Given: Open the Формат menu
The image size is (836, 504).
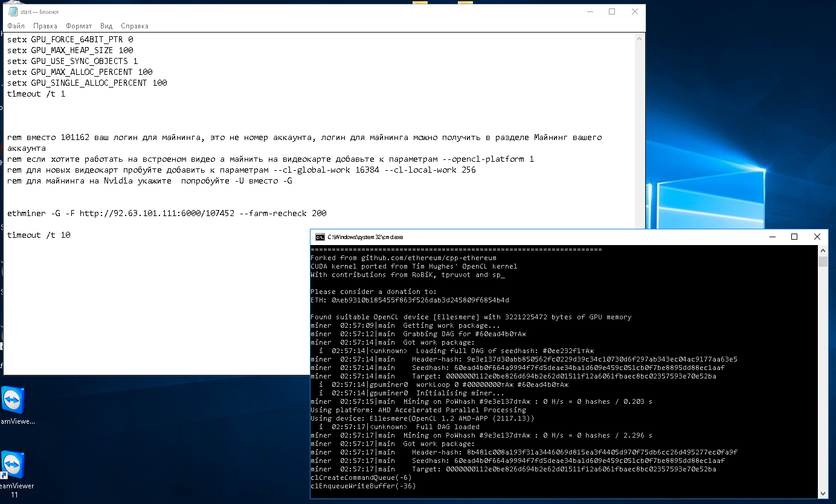Looking at the screenshot, I should (79, 26).
